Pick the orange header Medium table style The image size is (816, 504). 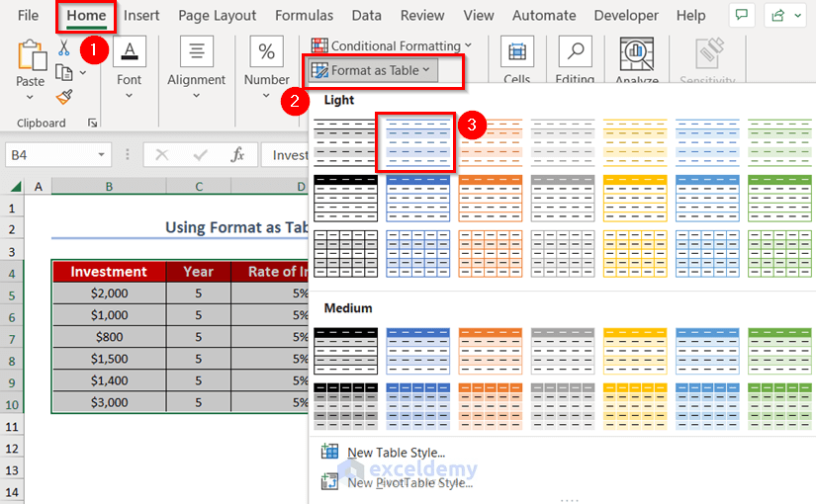tap(491, 351)
